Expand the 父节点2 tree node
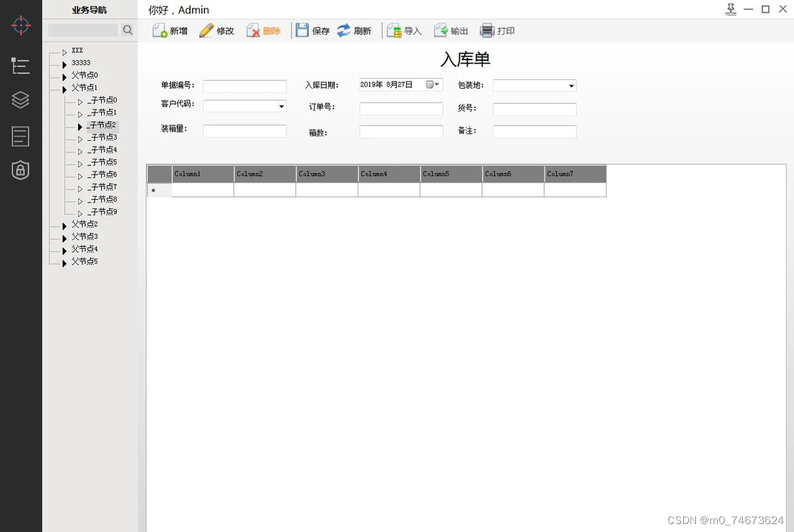Screen dimensions: 794x532 [x=64, y=226]
